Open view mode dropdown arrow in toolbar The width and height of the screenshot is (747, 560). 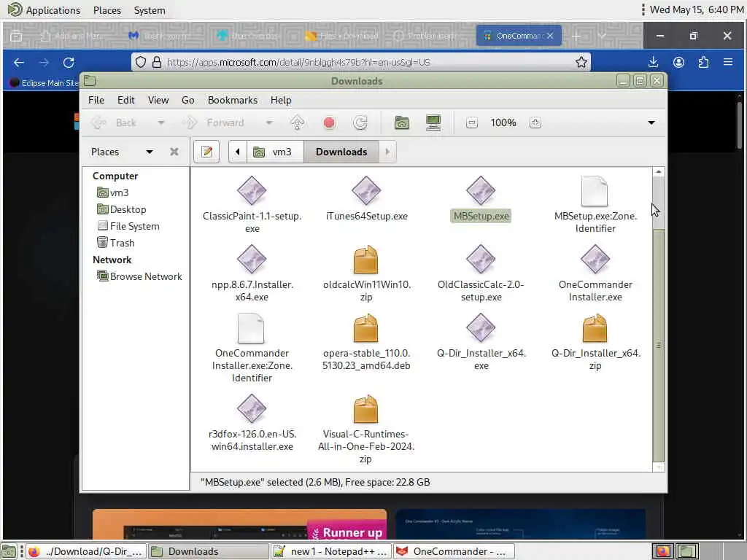coord(651,122)
